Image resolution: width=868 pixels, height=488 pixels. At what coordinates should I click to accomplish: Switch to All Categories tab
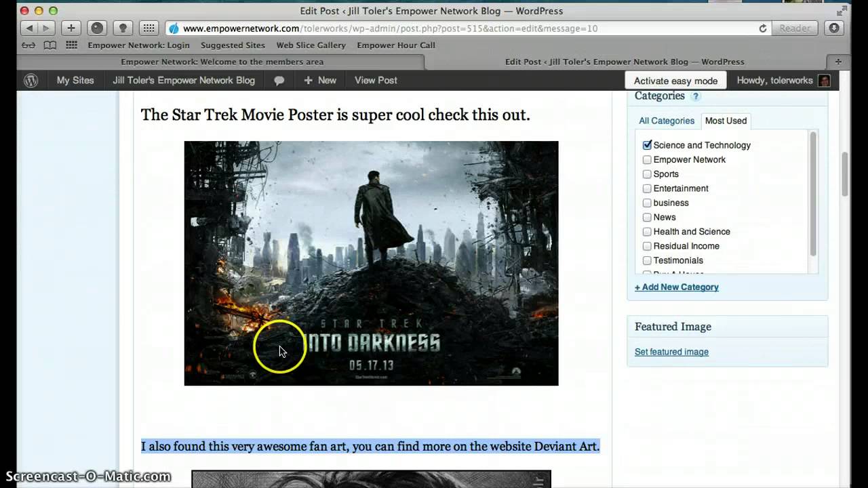(667, 121)
